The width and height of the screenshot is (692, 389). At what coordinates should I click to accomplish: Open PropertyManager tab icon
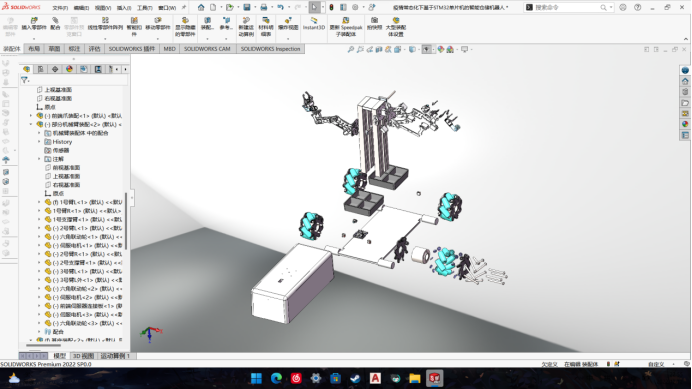(41, 69)
